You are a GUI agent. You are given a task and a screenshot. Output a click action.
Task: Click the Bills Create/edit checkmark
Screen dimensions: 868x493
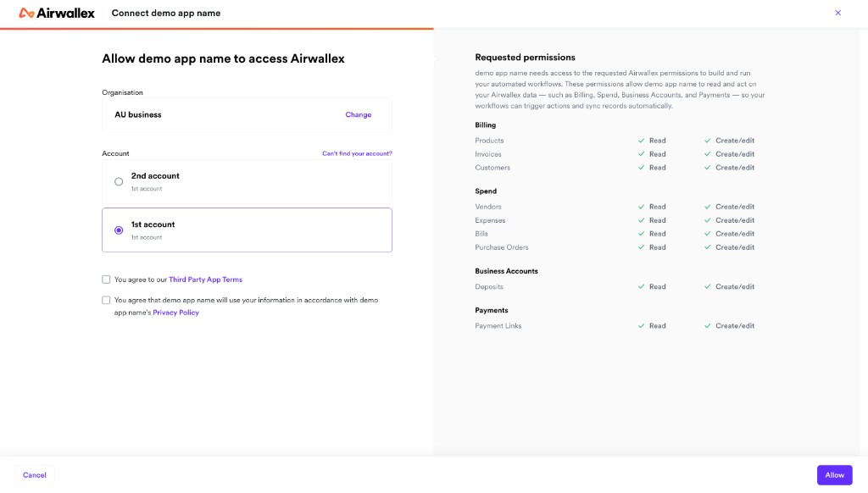(x=708, y=234)
